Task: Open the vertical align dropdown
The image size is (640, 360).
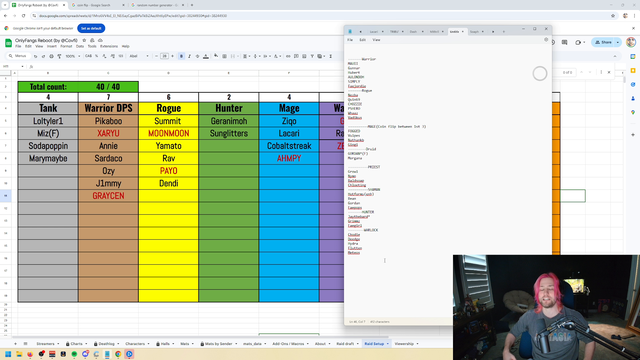Action: pos(256,56)
